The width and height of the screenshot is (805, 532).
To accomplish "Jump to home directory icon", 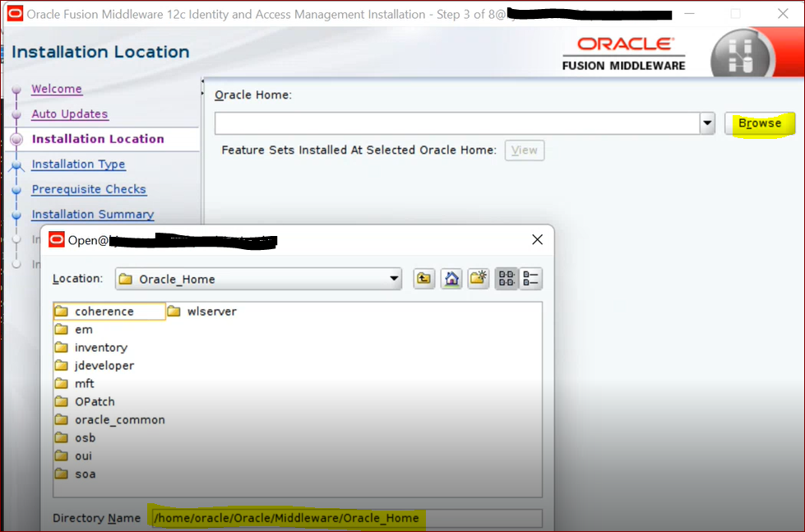I will pyautogui.click(x=451, y=279).
